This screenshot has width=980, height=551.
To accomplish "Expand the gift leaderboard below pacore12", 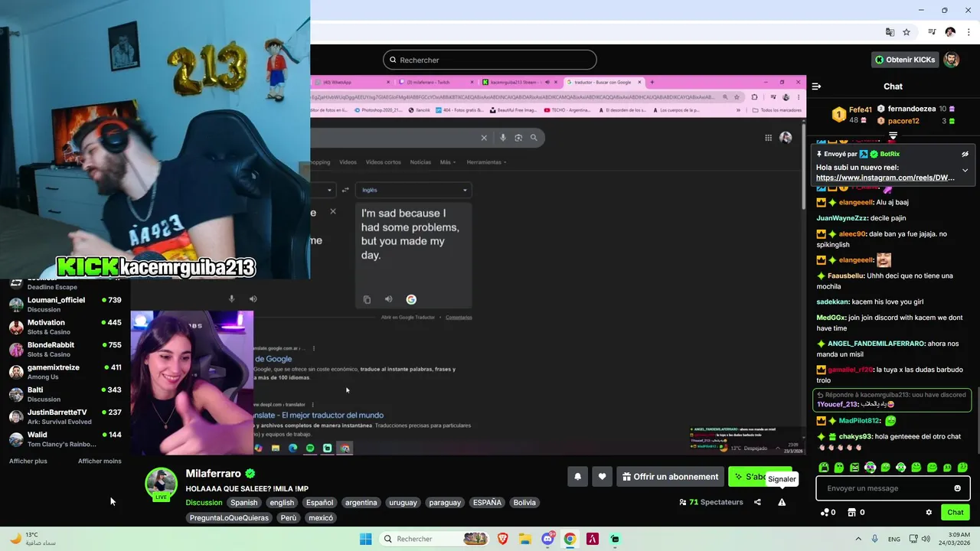I will point(893,135).
